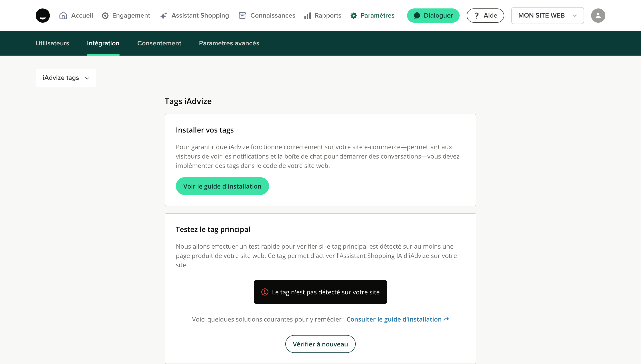
Task: Click the iAdvize smiley logo
Action: coord(43,16)
